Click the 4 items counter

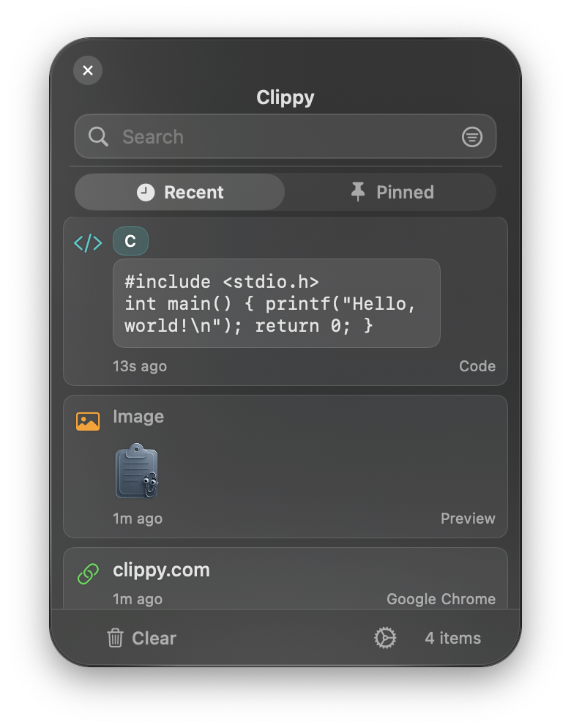452,638
